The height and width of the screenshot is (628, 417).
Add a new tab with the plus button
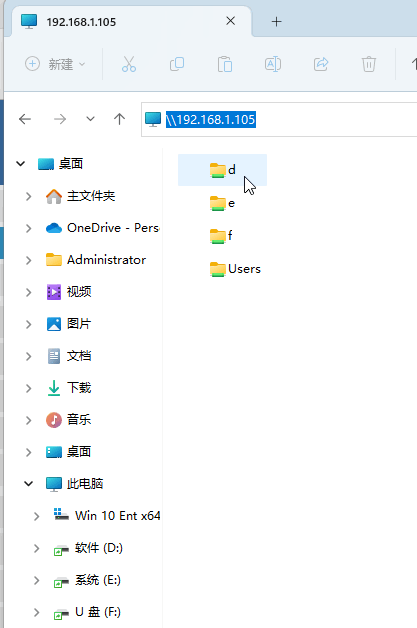point(276,22)
